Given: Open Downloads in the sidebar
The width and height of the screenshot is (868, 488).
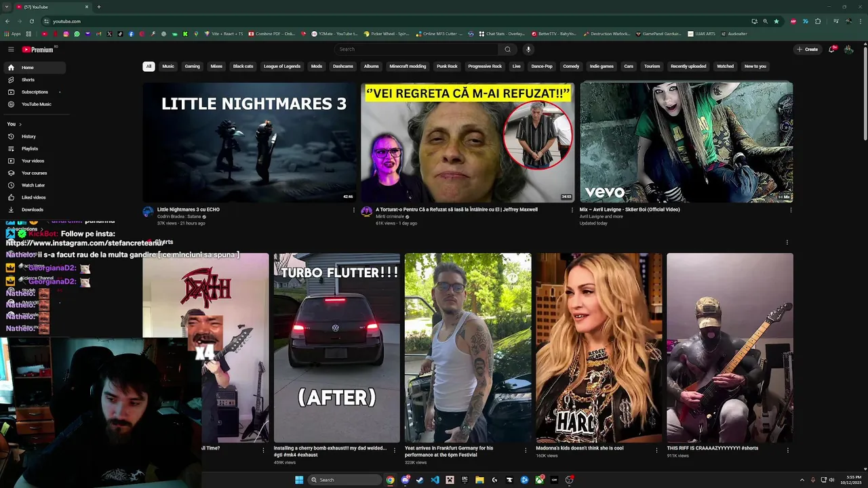Looking at the screenshot, I should point(35,209).
